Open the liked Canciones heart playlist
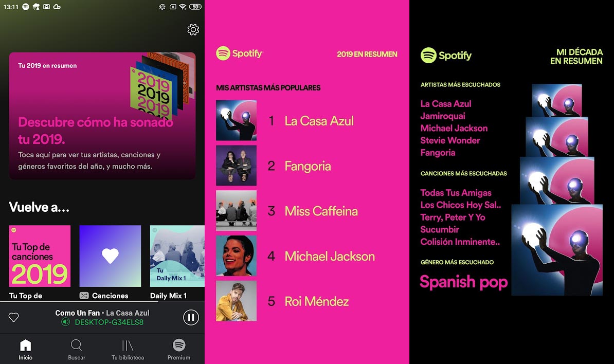This screenshot has width=614, height=364. click(110, 256)
